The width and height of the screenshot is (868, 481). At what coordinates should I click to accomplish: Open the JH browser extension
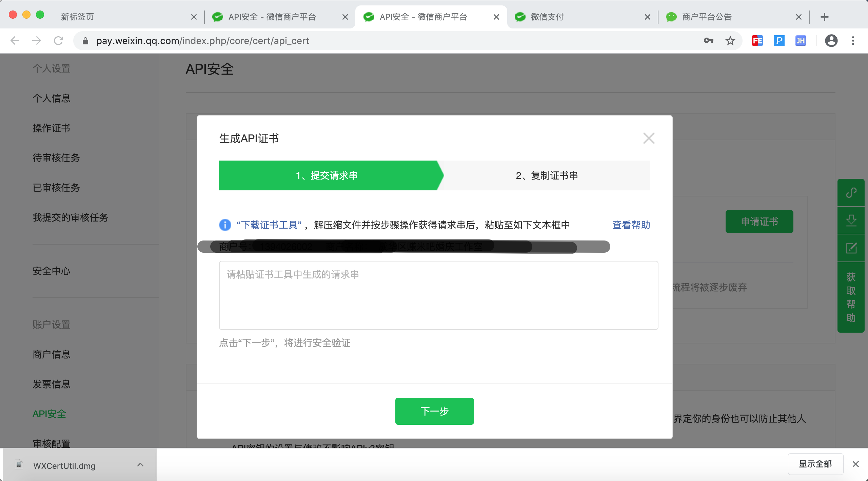[801, 41]
